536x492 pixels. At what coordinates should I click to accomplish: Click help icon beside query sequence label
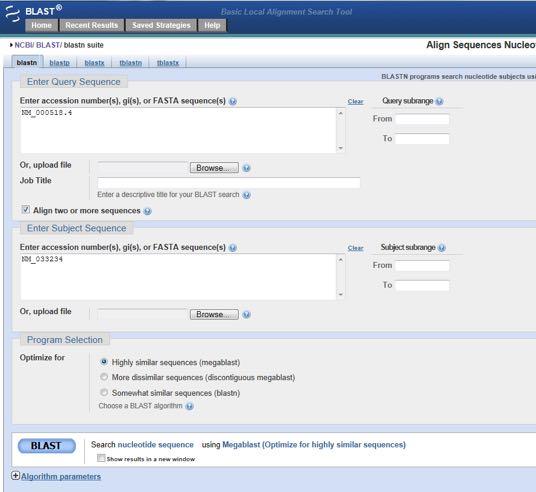pyautogui.click(x=233, y=101)
